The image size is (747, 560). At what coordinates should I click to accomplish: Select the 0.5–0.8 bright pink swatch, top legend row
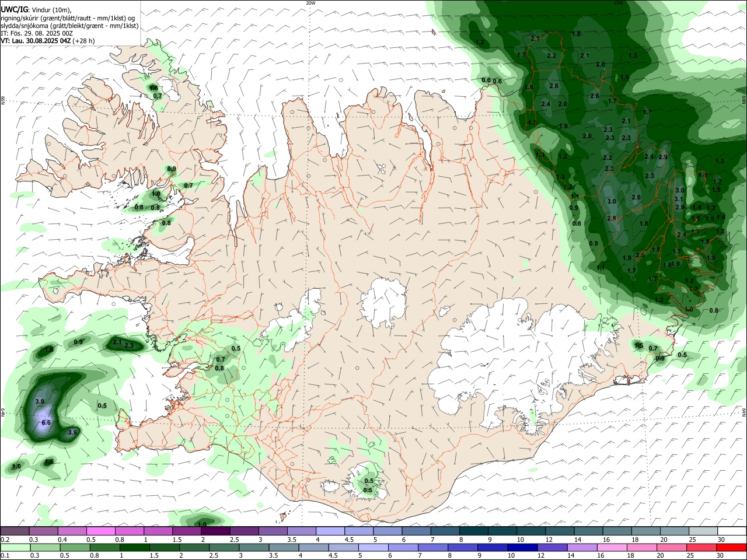tap(100, 531)
